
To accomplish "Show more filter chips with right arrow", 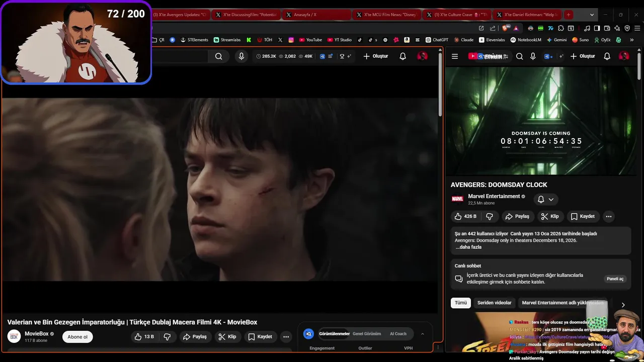I will 623,305.
